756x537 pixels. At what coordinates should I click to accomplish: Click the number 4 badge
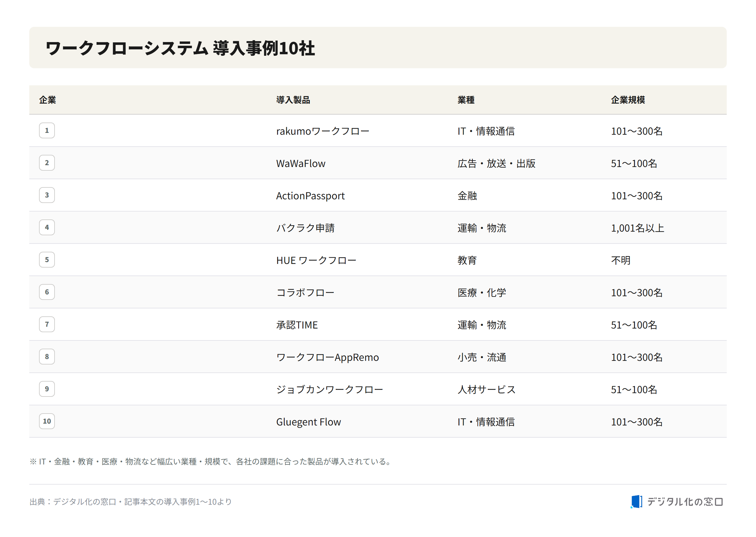[47, 227]
